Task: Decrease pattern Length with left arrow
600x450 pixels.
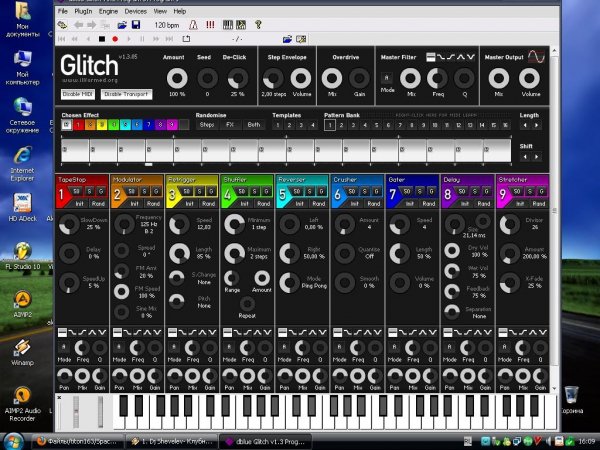Action: pos(525,126)
